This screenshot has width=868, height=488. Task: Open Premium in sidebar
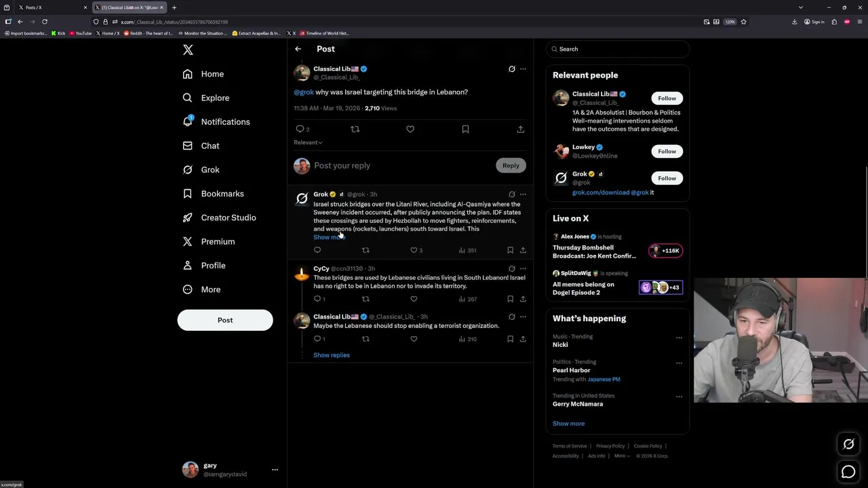click(209, 241)
